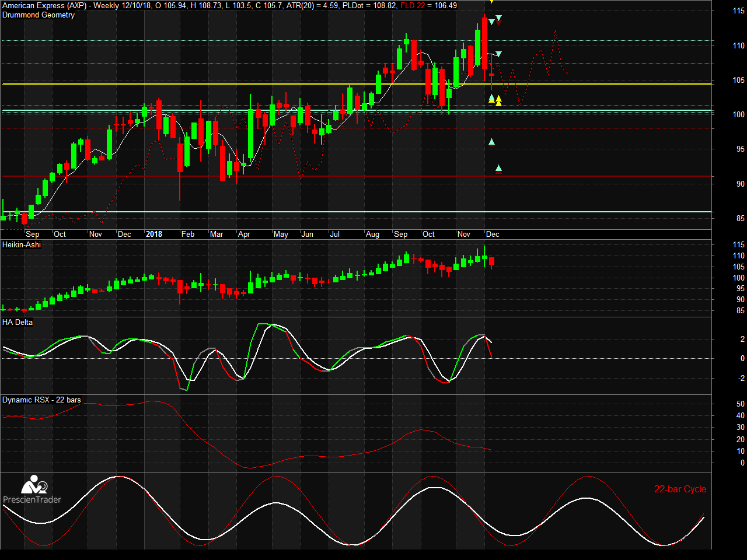Screen dimensions: 747x560
Task: Click the Jun label on time axis
Action: [307, 234]
